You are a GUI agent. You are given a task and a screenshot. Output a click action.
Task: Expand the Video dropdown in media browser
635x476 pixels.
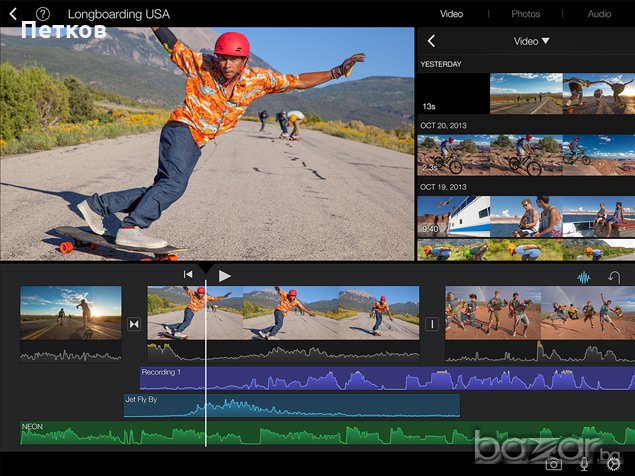pos(532,41)
